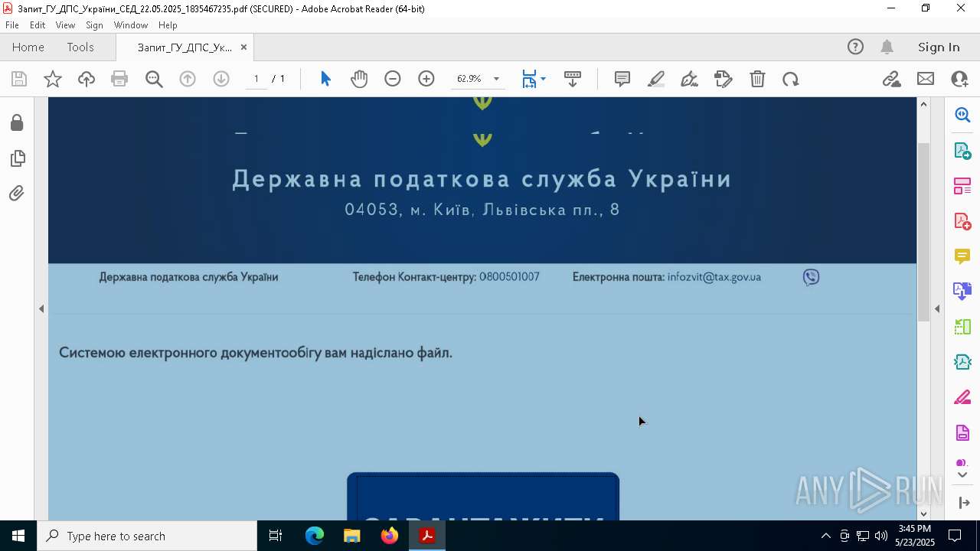980x551 pixels.
Task: Expand the right pane using bottom arrow icon
Action: coord(963,503)
